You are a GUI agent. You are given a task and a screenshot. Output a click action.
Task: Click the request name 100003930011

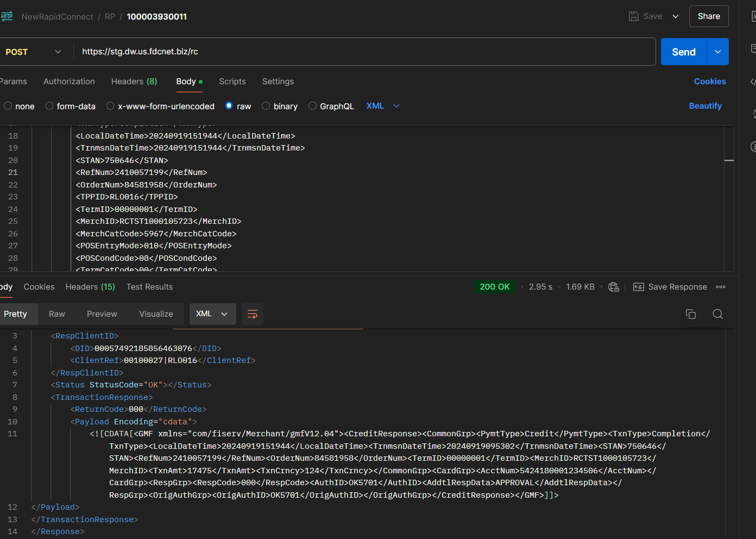coord(157,17)
